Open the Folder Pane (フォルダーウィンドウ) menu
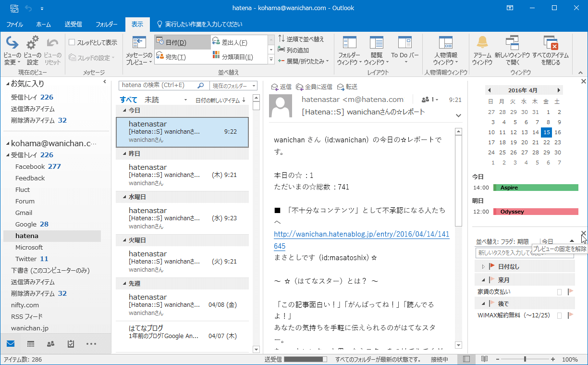 [x=349, y=51]
